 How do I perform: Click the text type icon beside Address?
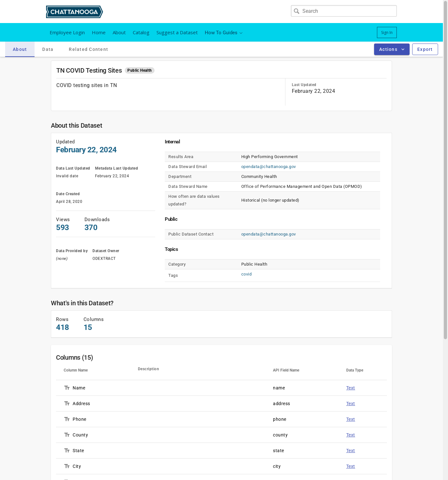pyautogui.click(x=67, y=404)
